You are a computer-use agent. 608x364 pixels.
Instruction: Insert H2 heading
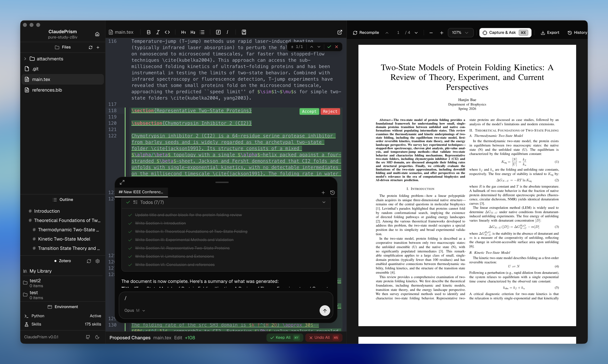click(x=193, y=32)
